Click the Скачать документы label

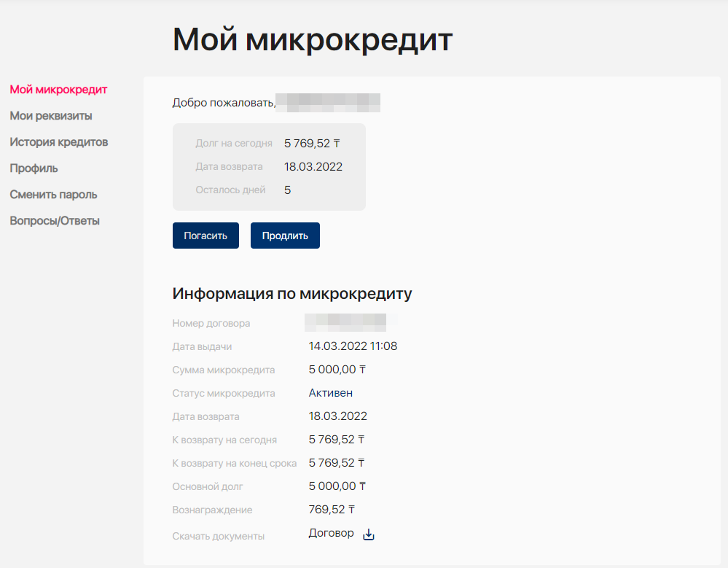[x=219, y=536]
